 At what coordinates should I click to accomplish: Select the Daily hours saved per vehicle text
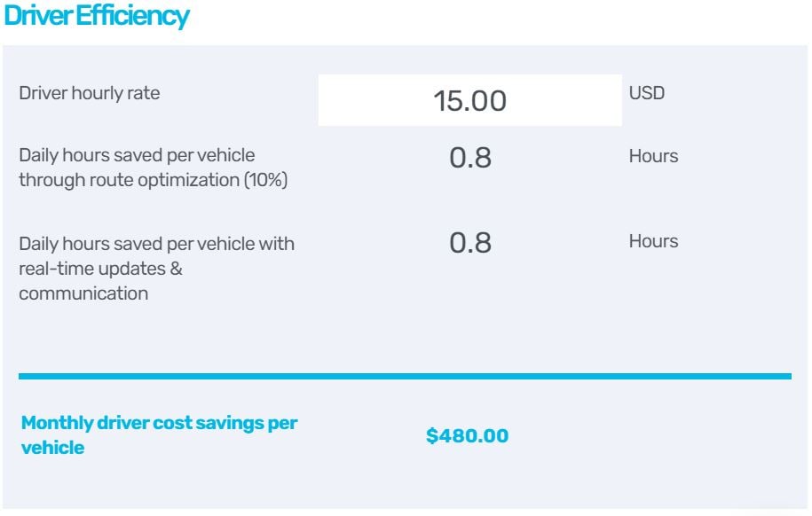[137, 154]
